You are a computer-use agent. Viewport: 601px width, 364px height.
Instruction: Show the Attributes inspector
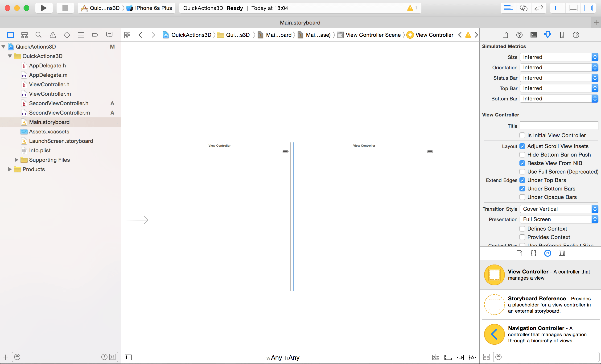click(x=547, y=35)
